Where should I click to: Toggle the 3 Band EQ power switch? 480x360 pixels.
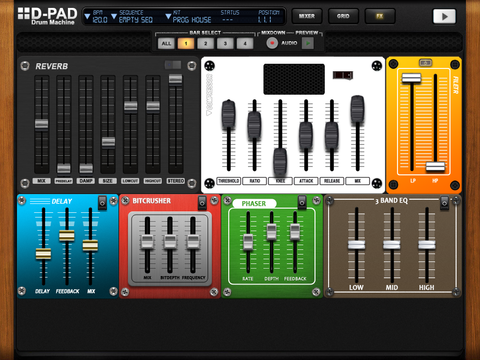(x=444, y=203)
